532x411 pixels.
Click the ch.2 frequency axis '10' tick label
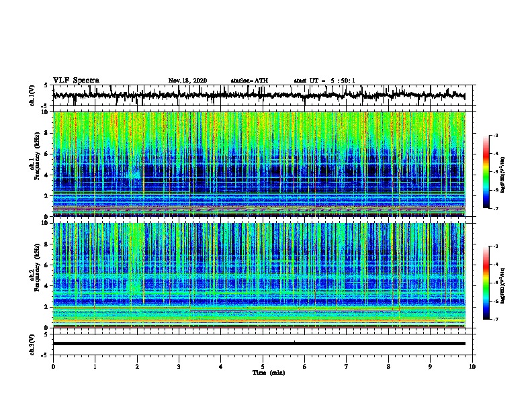click(46, 223)
